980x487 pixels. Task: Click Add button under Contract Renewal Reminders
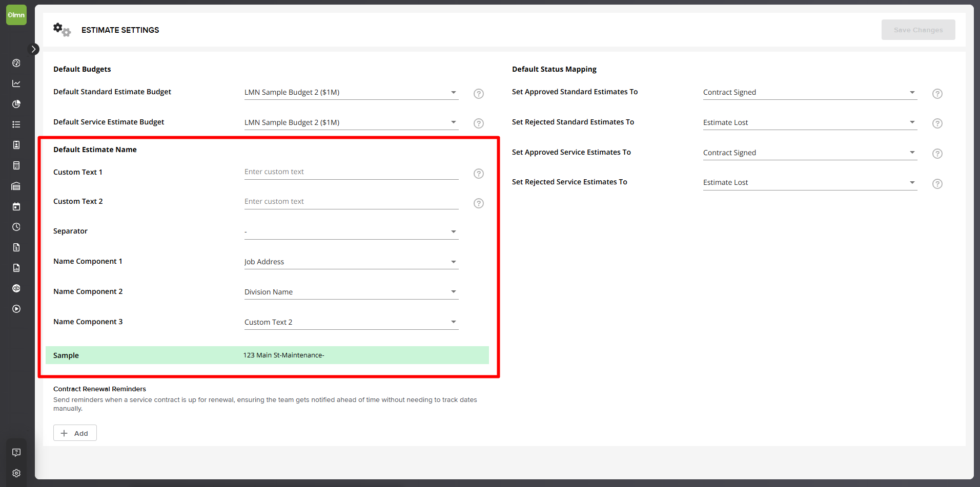point(75,433)
